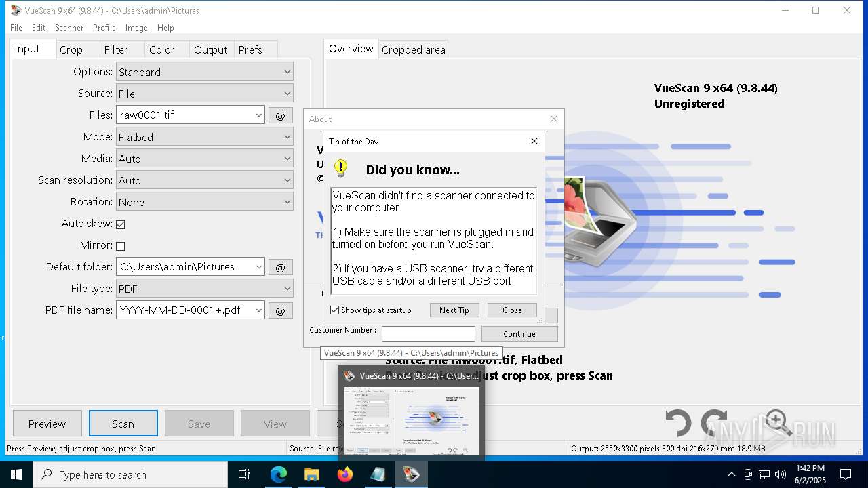This screenshot has height=488, width=868.
Task: Click the rotate left icon
Action: click(678, 424)
